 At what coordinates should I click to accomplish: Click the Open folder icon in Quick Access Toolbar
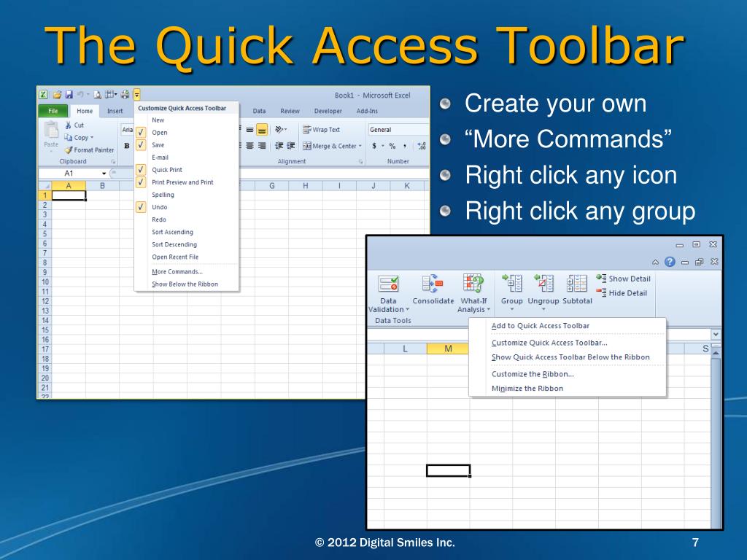[57, 94]
